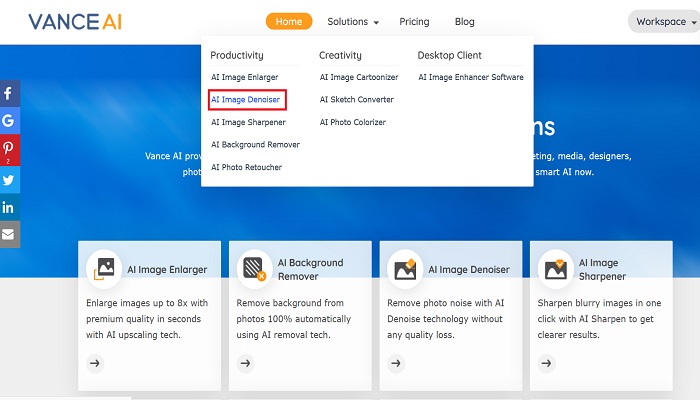
Task: Open the Workspace dropdown
Action: tap(664, 21)
